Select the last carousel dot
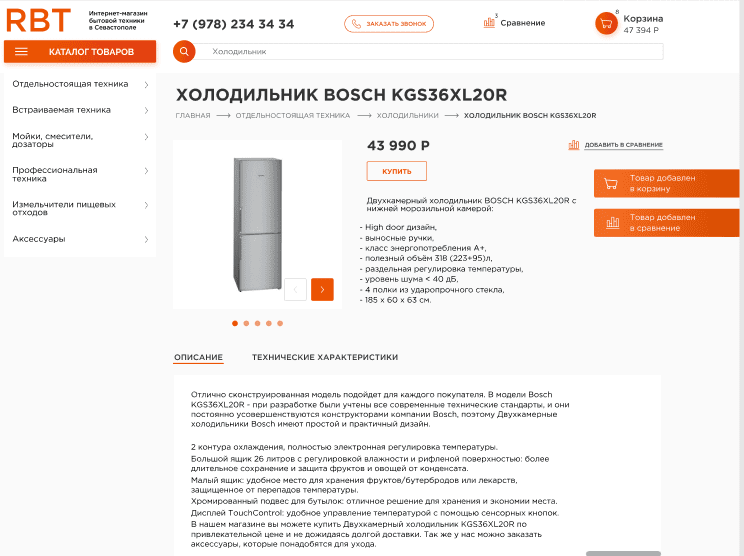 coord(280,323)
